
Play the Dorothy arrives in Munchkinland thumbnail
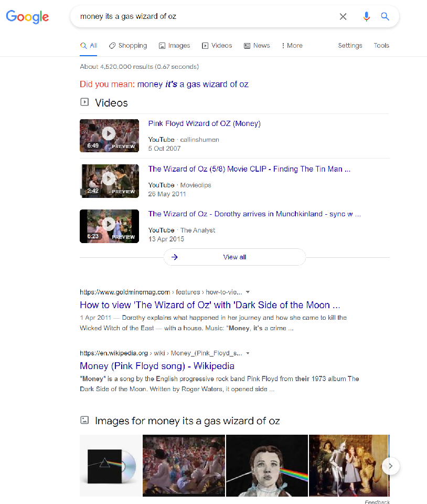point(109,226)
